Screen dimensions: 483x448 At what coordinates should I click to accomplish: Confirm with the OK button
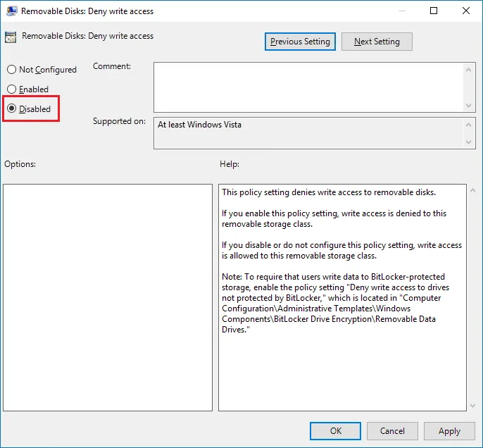coord(335,431)
